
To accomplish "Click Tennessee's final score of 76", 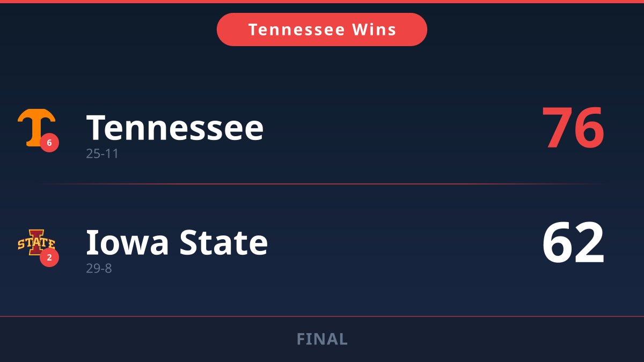I will click(573, 129).
